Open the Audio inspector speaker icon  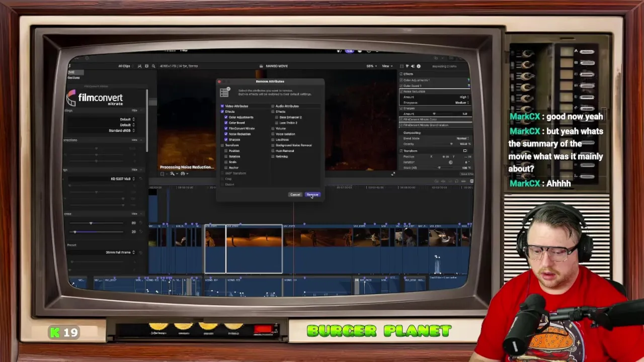click(413, 66)
